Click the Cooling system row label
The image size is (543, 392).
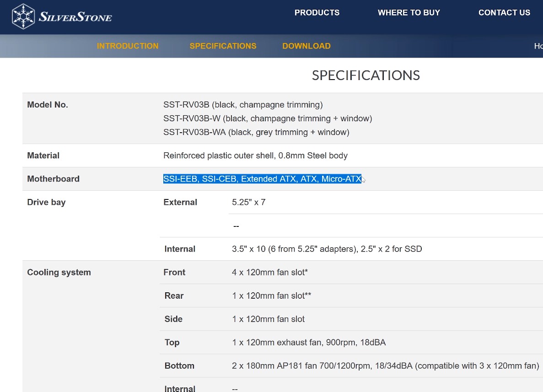coord(59,272)
